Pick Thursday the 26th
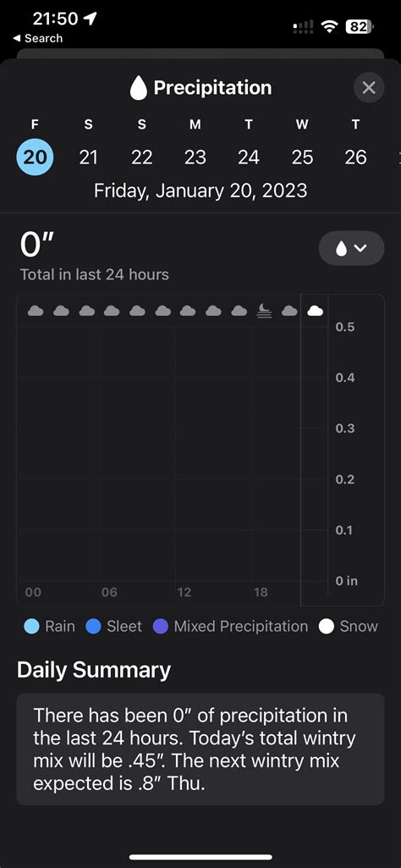Image resolution: width=401 pixels, height=868 pixels. point(355,158)
